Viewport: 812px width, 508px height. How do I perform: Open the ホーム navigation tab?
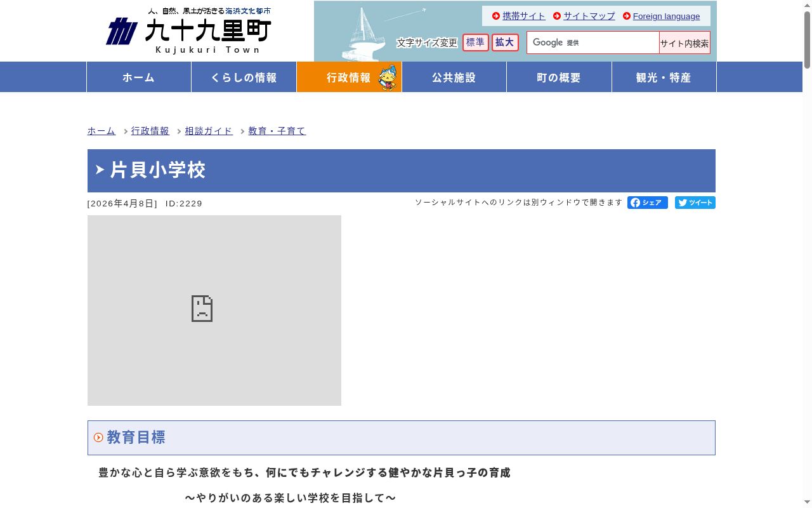point(139,77)
